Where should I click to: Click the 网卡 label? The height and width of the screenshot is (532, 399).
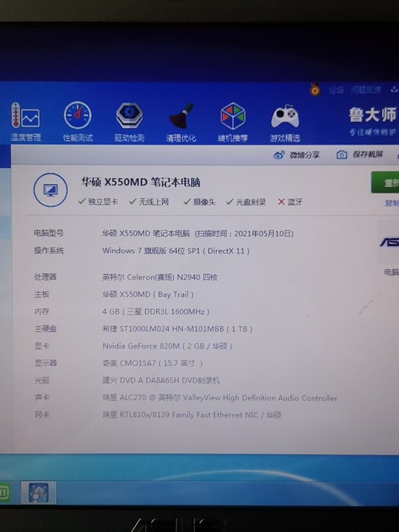(x=42, y=414)
